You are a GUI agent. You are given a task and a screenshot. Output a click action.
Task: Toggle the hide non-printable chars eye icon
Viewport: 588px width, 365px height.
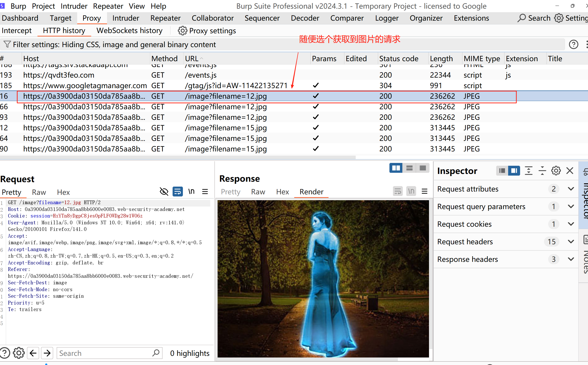[x=164, y=192]
